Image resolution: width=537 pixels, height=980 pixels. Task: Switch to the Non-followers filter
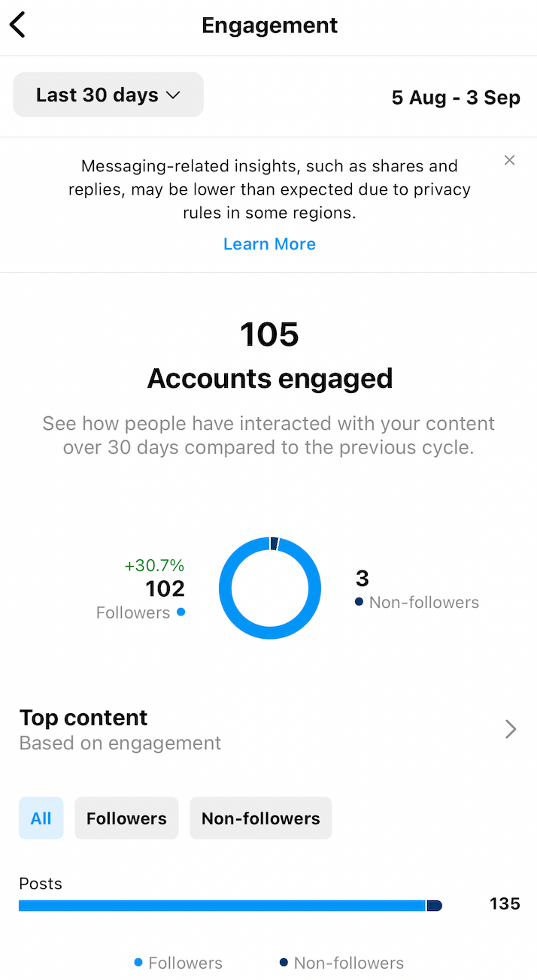[x=260, y=818]
